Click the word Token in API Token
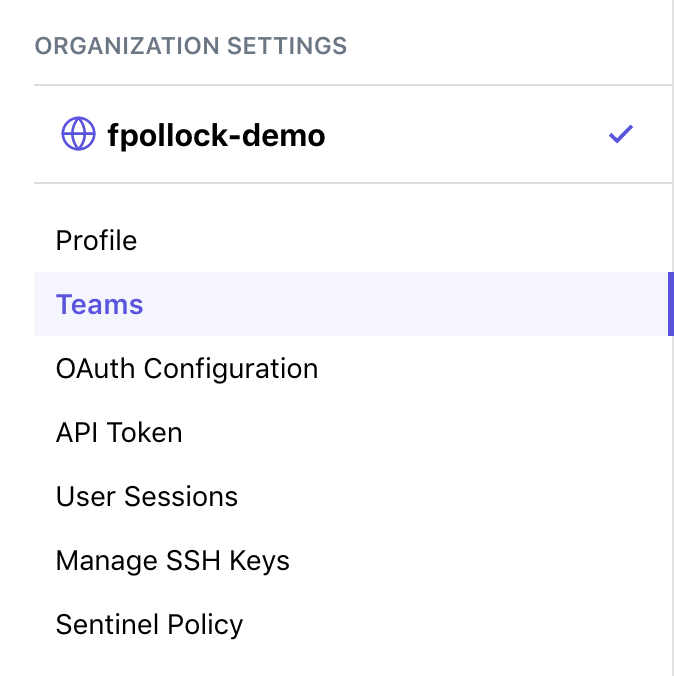 point(145,433)
